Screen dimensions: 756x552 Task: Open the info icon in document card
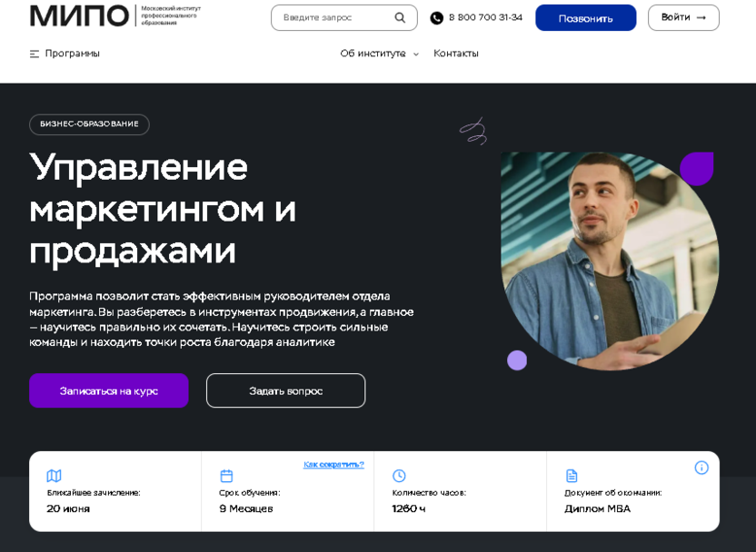tap(701, 468)
